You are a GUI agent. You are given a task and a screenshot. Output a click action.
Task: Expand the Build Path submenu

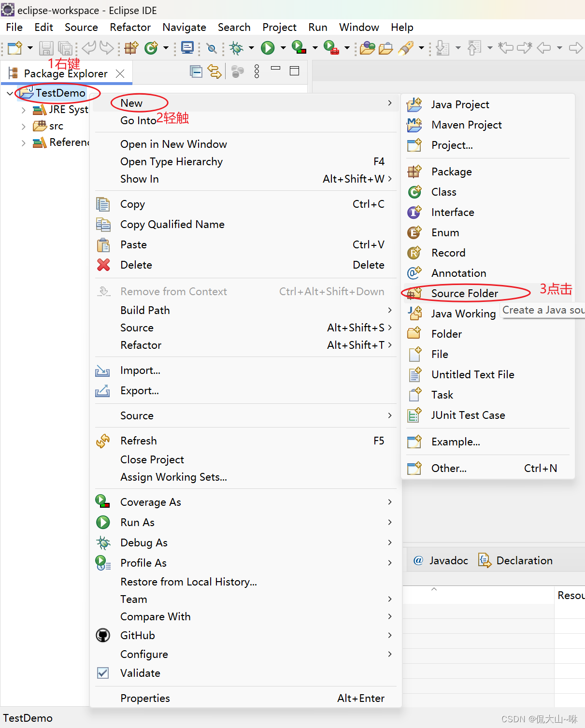pos(245,310)
